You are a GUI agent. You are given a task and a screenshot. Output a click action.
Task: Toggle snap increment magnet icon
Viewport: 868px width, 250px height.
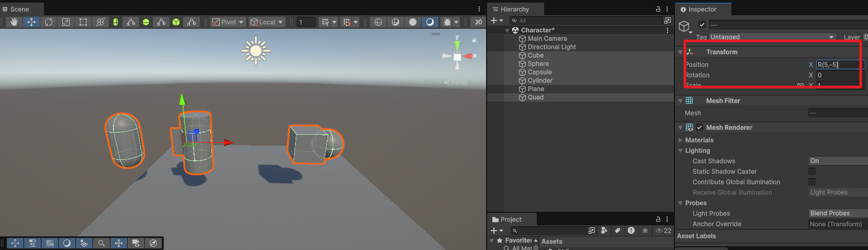(347, 22)
